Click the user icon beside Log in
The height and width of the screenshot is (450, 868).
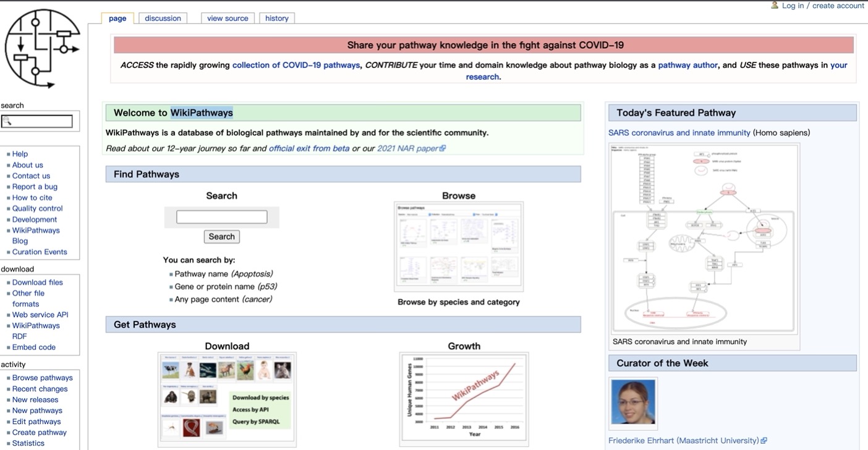775,5
